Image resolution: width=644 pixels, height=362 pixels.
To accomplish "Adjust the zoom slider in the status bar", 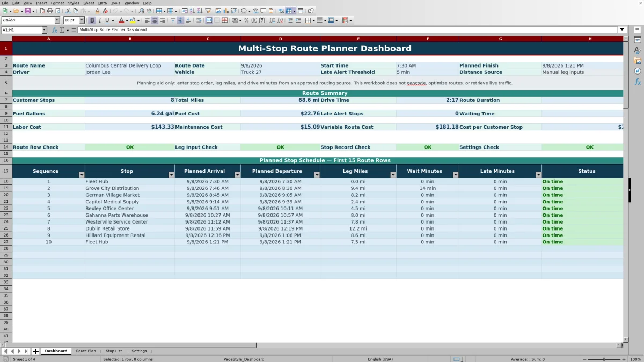I will point(604,359).
